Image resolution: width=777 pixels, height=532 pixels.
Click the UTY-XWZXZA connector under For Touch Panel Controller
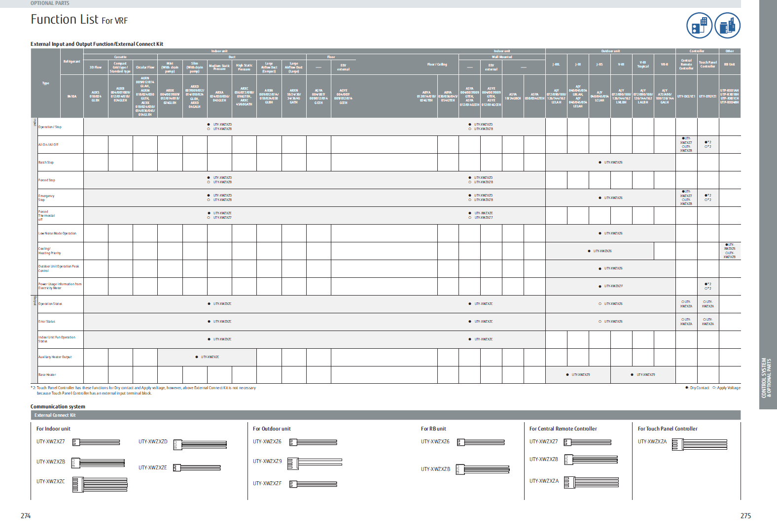(700, 444)
